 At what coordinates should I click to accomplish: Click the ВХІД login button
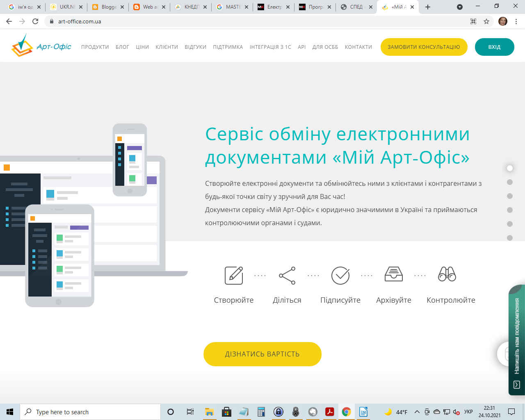point(495,47)
